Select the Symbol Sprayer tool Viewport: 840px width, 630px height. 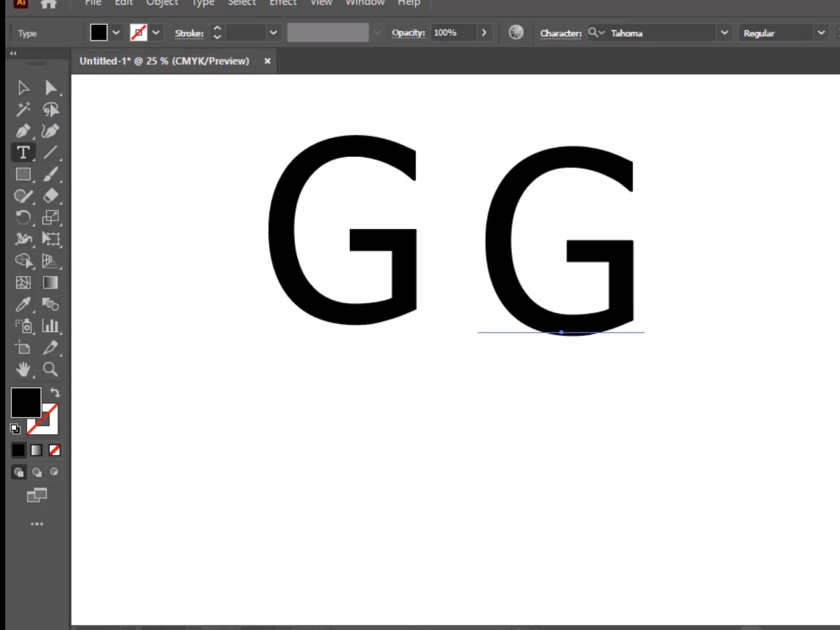(x=23, y=326)
